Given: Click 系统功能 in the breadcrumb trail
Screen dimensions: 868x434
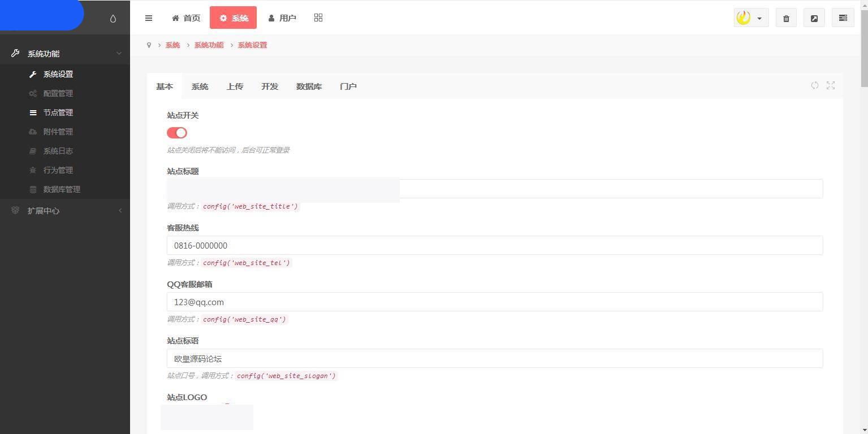Looking at the screenshot, I should (x=209, y=45).
